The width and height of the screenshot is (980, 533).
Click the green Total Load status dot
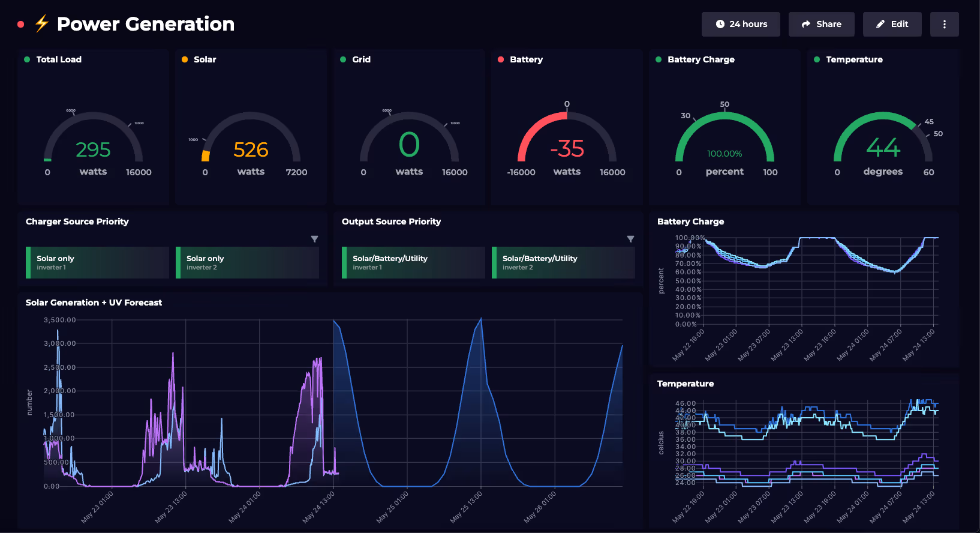click(x=27, y=59)
